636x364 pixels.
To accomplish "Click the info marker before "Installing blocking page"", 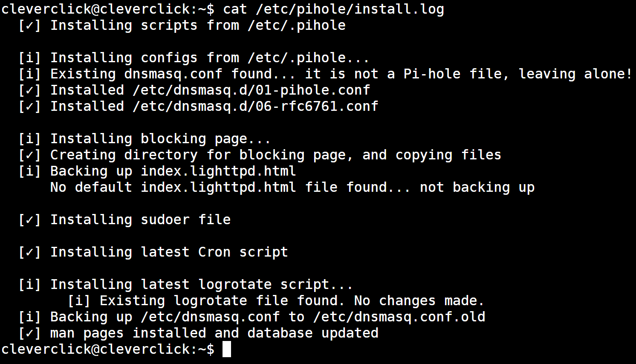I will tap(29, 139).
